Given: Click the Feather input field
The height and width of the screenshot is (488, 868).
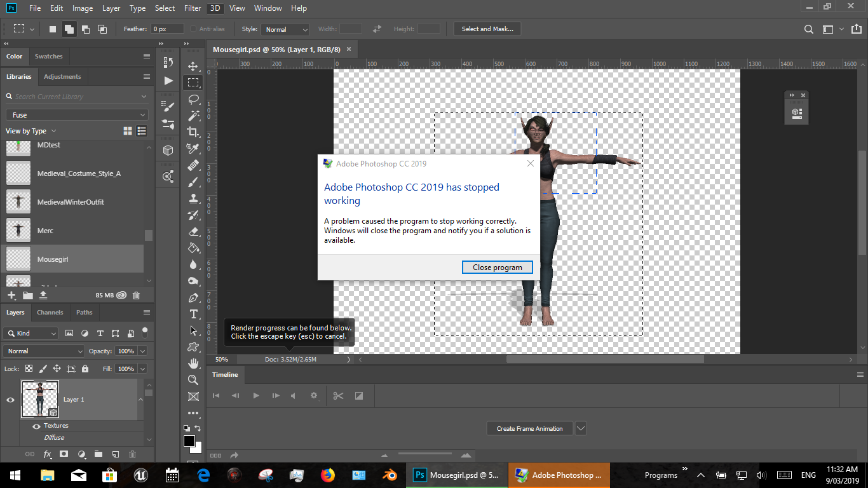Looking at the screenshot, I should 167,29.
